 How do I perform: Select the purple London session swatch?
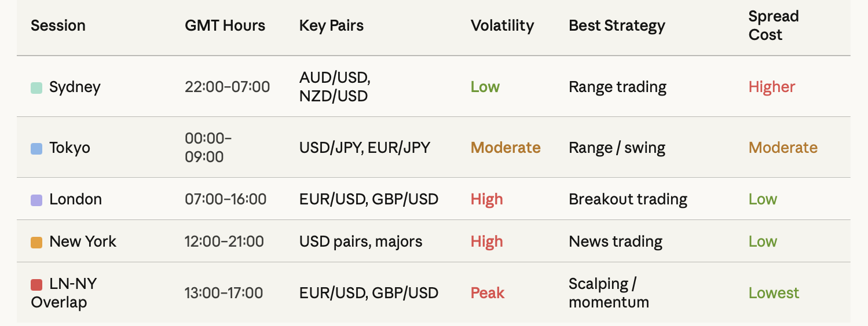pos(36,200)
